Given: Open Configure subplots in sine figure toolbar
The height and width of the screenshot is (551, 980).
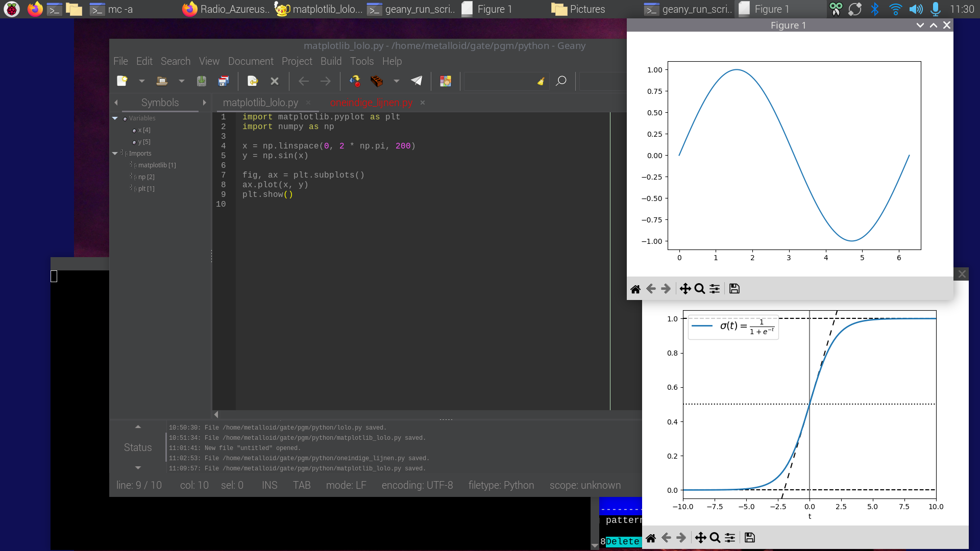Looking at the screenshot, I should pos(715,289).
